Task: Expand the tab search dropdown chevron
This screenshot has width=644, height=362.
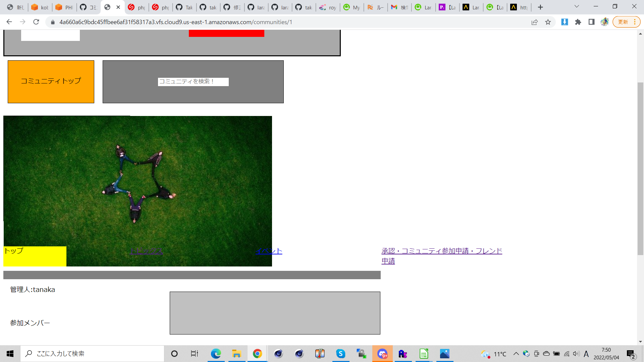Action: pyautogui.click(x=577, y=7)
